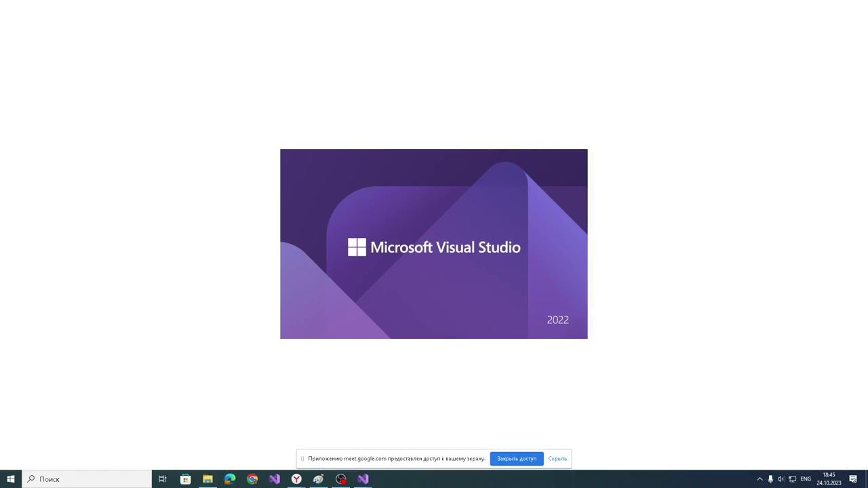Open the Paint palette taskbar icon
Image resolution: width=868 pixels, height=488 pixels.
[x=319, y=479]
